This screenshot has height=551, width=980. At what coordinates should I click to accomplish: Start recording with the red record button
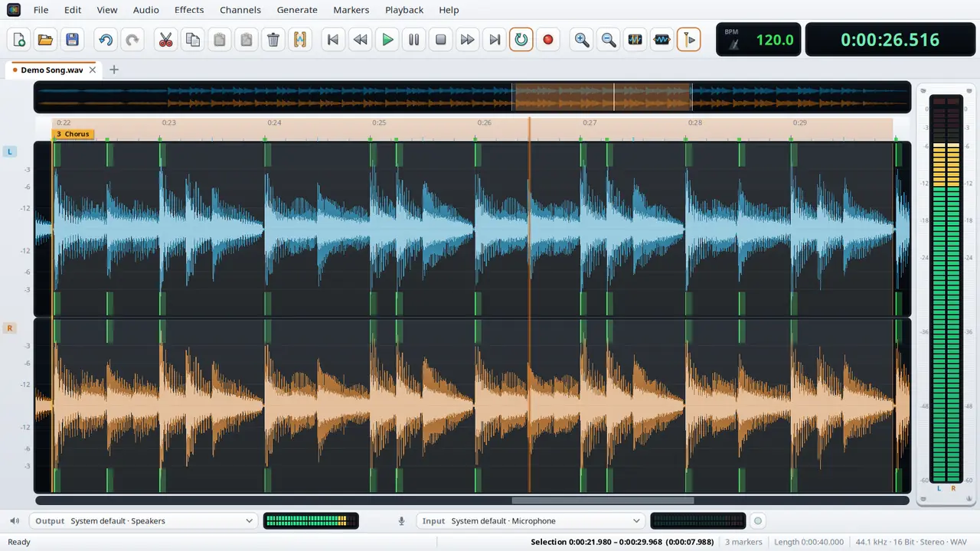pos(548,40)
